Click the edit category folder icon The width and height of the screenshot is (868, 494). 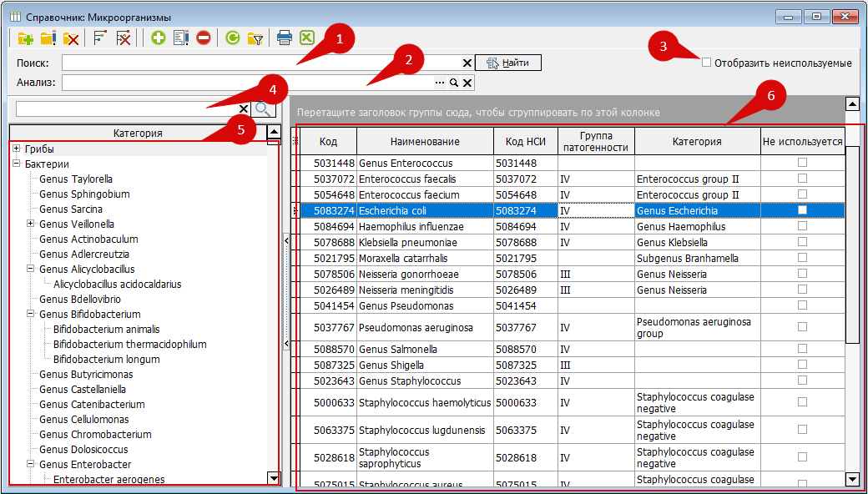pyautogui.click(x=48, y=38)
